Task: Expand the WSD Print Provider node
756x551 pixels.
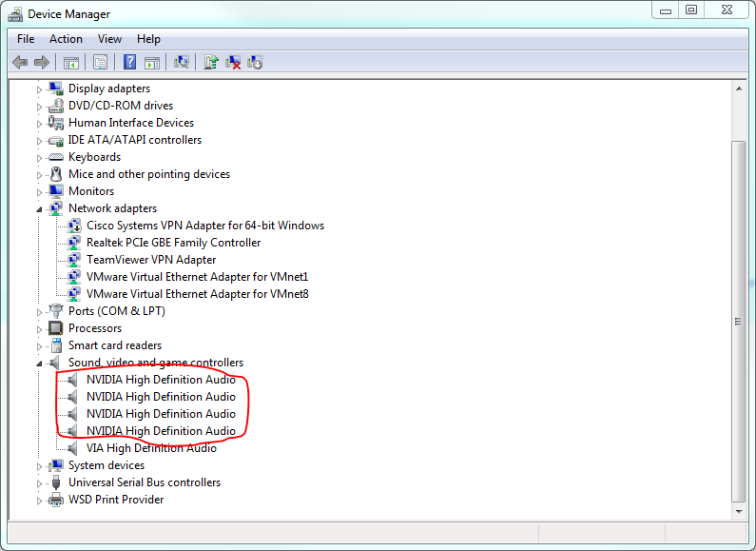Action: pyautogui.click(x=39, y=501)
